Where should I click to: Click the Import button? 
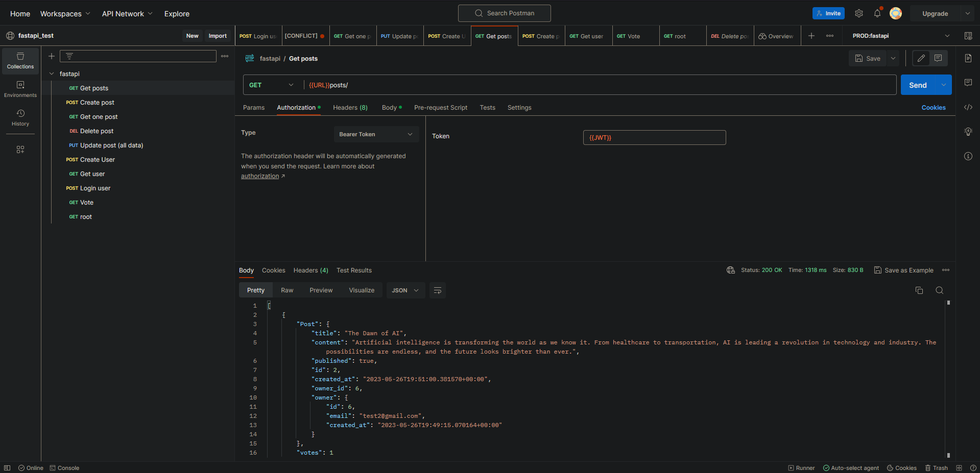218,36
